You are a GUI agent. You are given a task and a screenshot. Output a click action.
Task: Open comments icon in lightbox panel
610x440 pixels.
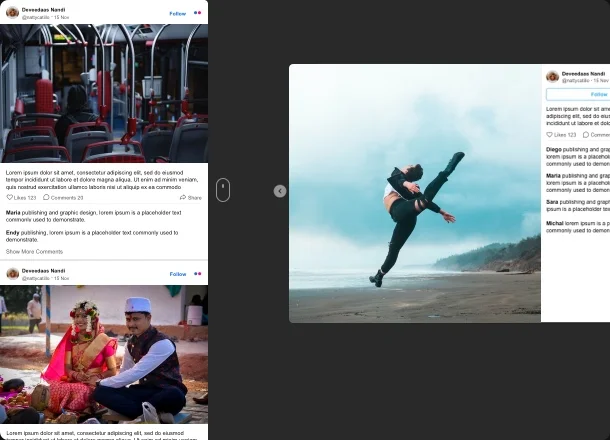[x=585, y=135]
